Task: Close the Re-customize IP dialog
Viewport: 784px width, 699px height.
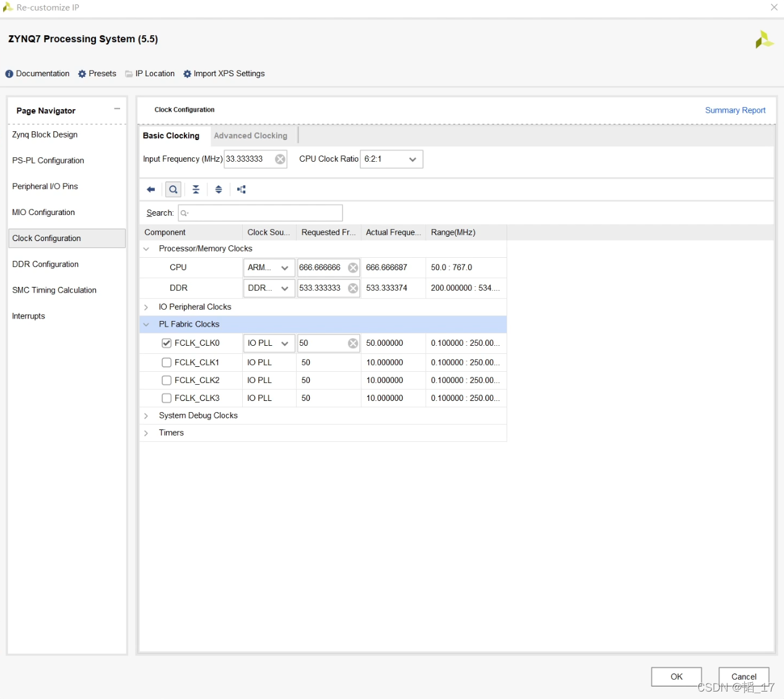Action: (774, 7)
